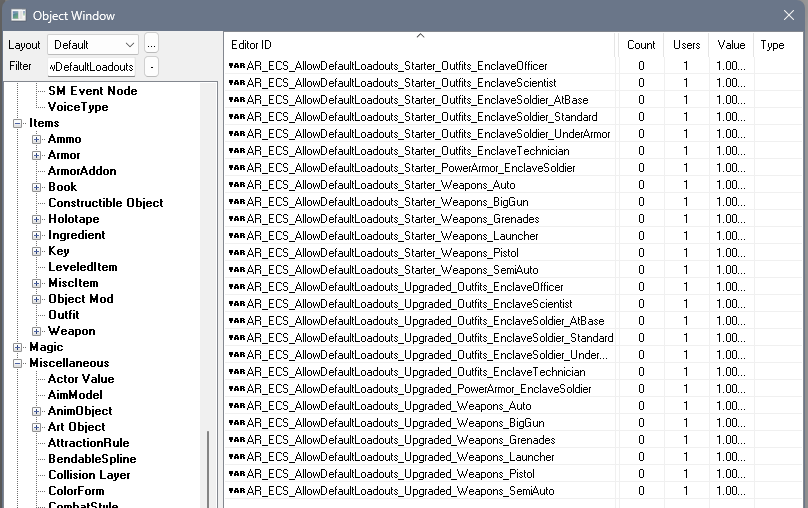The height and width of the screenshot is (508, 808).
Task: Expand the Weapon tree node
Action: coord(37,331)
